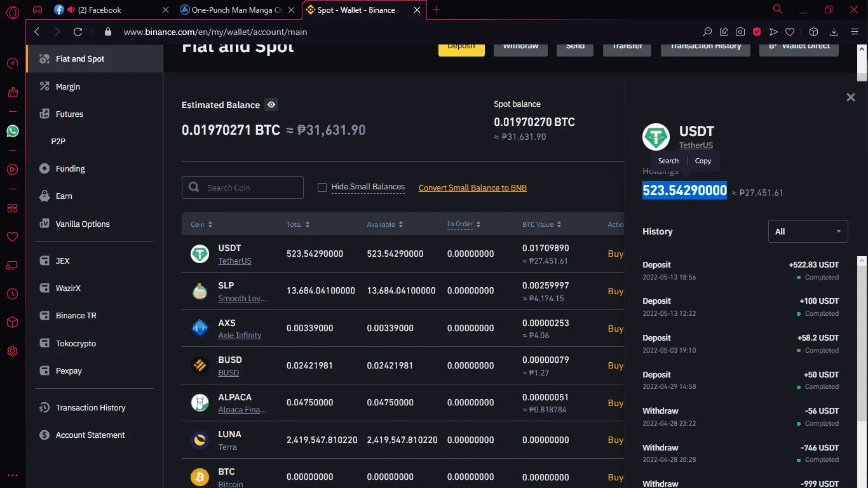Click Buy link in the SLP row
Image resolution: width=868 pixels, height=488 pixels.
tap(615, 291)
